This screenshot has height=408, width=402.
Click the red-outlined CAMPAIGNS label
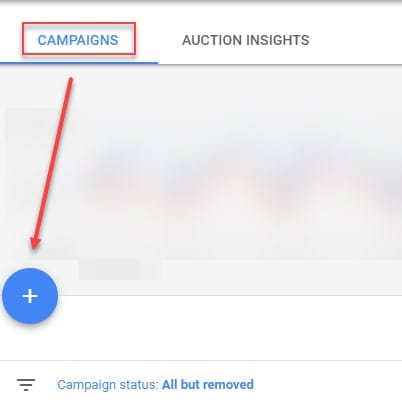pos(78,40)
